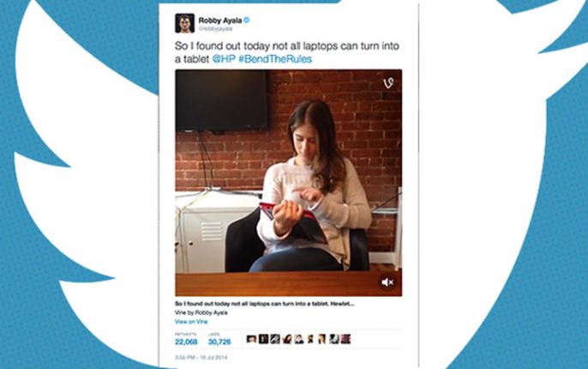Open last liker avatar thumbnail
This screenshot has height=369, width=588.
point(345,339)
